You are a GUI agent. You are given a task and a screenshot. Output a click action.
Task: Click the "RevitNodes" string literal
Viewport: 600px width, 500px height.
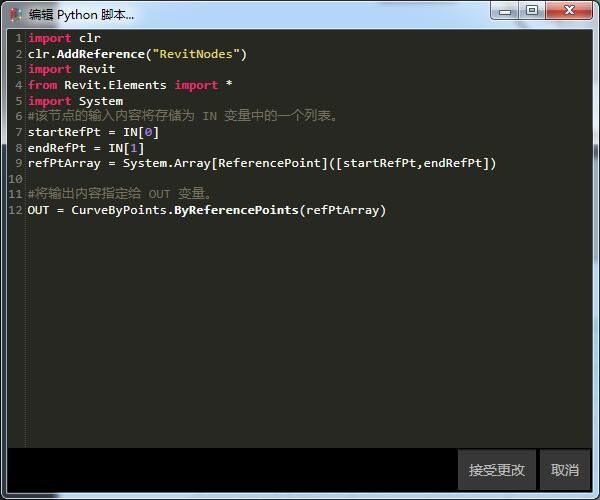tap(196, 54)
